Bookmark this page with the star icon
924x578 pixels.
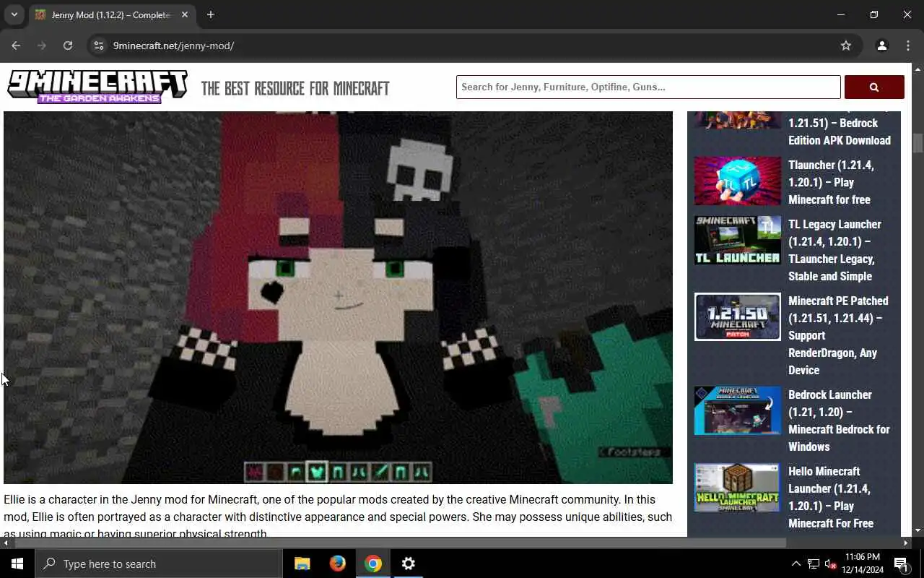pyautogui.click(x=846, y=46)
